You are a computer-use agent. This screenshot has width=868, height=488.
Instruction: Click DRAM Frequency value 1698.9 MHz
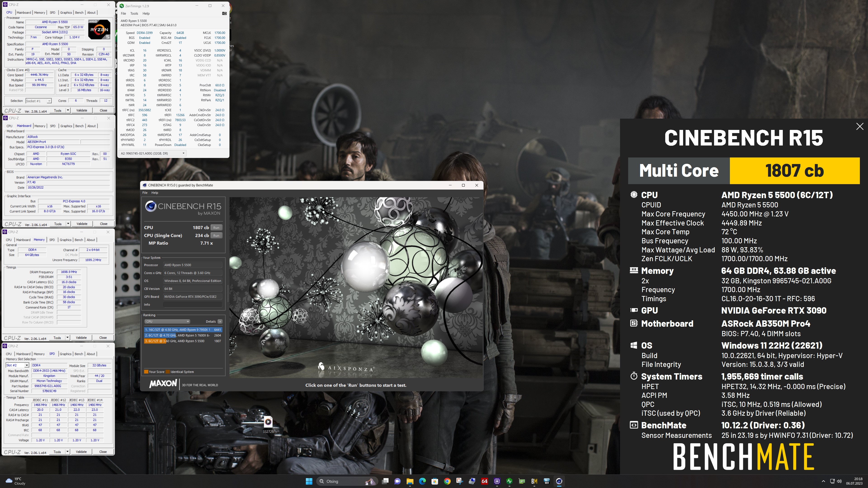pyautogui.click(x=69, y=272)
